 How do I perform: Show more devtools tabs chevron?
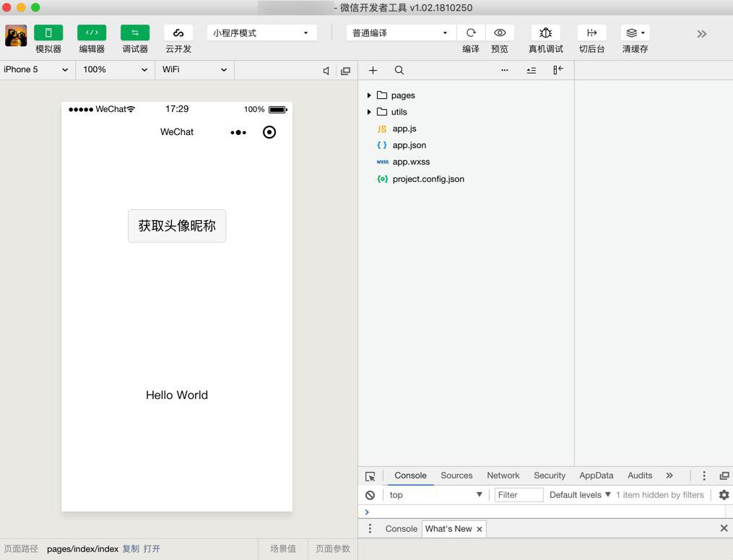(x=669, y=476)
